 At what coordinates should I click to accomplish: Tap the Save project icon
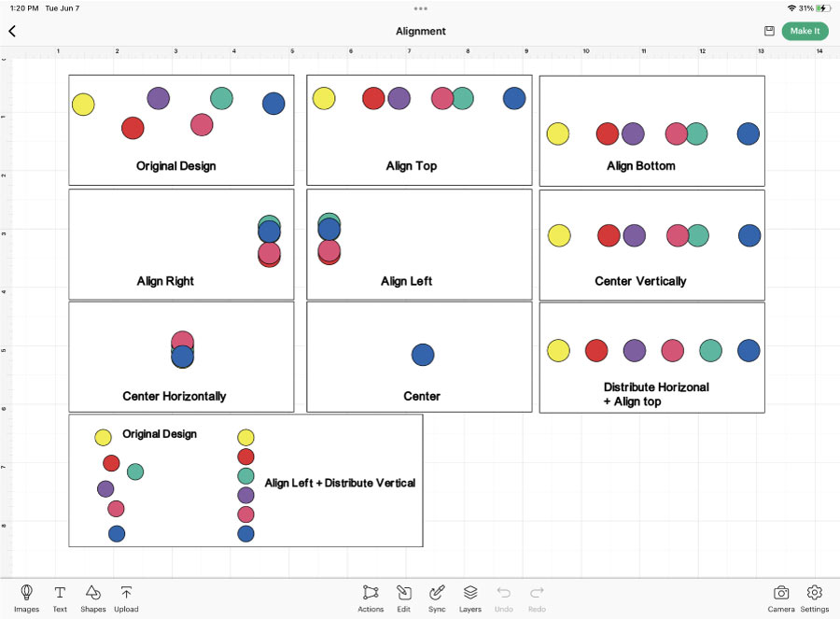coord(769,31)
